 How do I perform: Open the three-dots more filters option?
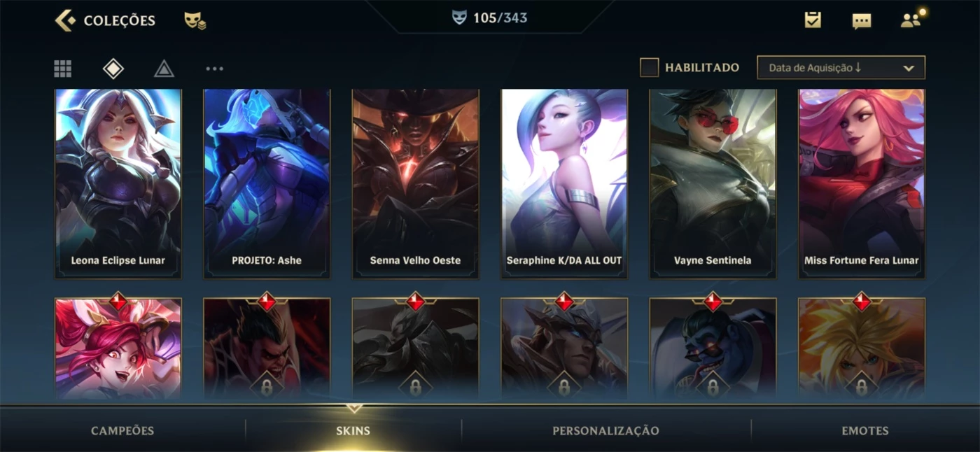tap(214, 69)
